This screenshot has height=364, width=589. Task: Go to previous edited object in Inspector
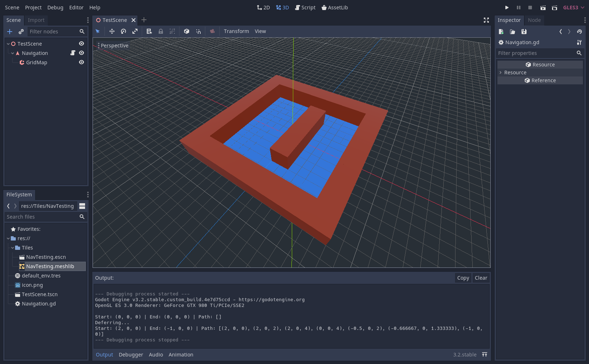point(561,32)
